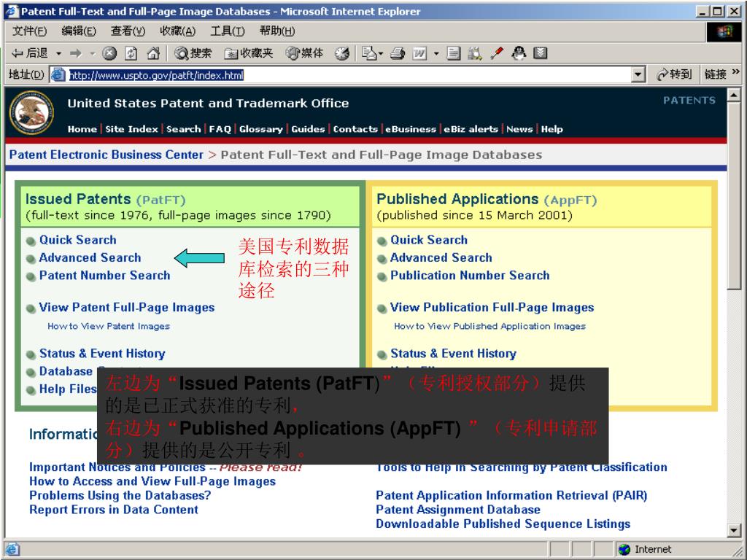Click View Publication Full-Page Images

[492, 308]
